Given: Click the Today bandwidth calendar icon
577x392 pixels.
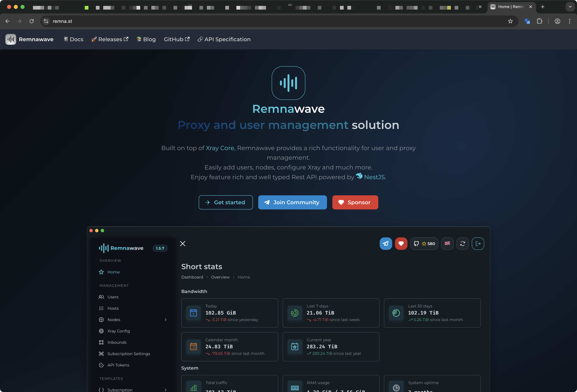Looking at the screenshot, I should click(193, 313).
